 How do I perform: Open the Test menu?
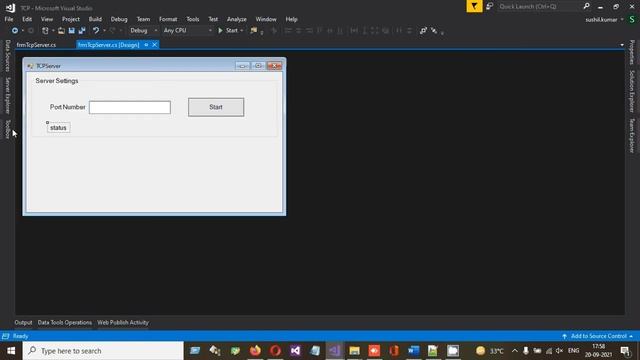[213, 19]
